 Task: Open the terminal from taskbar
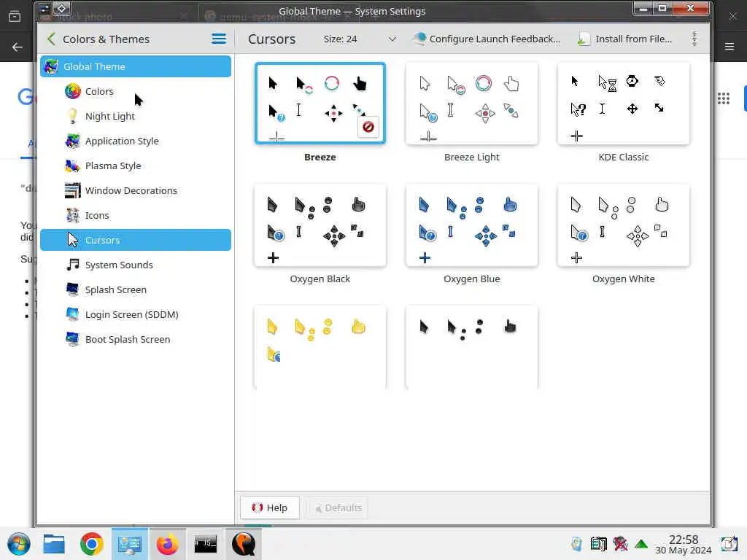(205, 544)
